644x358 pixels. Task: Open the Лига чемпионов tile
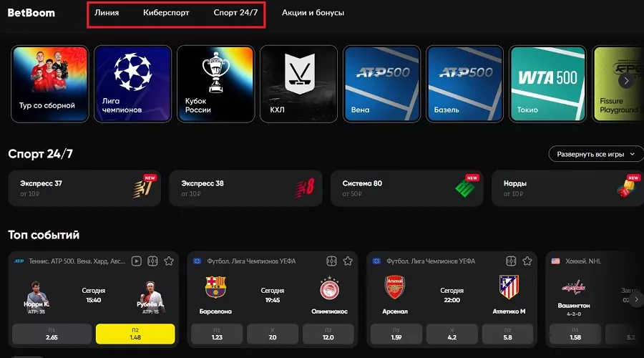[x=132, y=84]
